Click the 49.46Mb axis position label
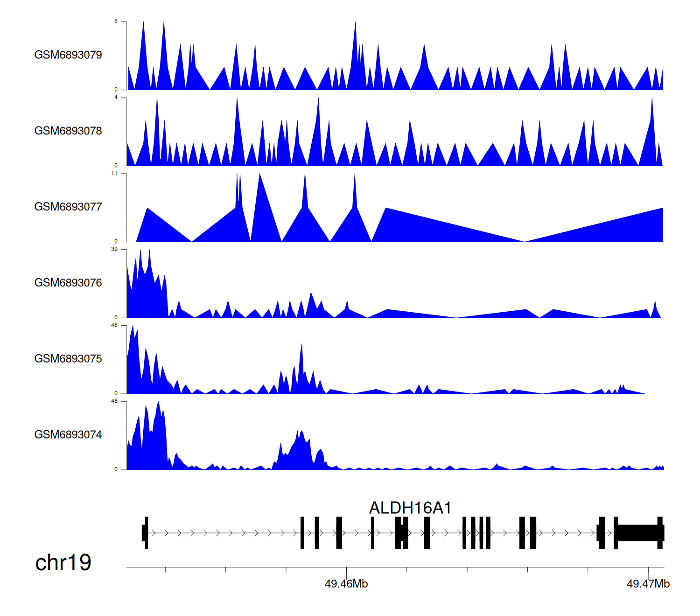The image size is (700, 616). point(346,584)
